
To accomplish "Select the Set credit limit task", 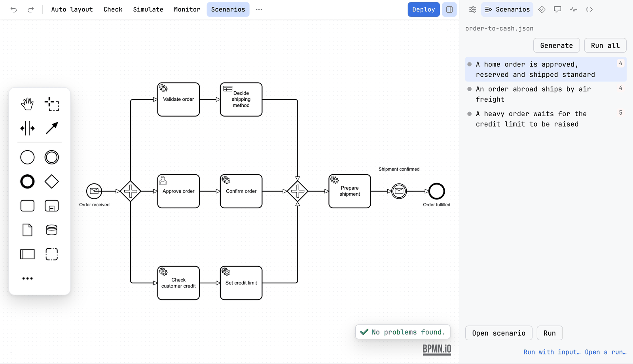I will point(241,283).
